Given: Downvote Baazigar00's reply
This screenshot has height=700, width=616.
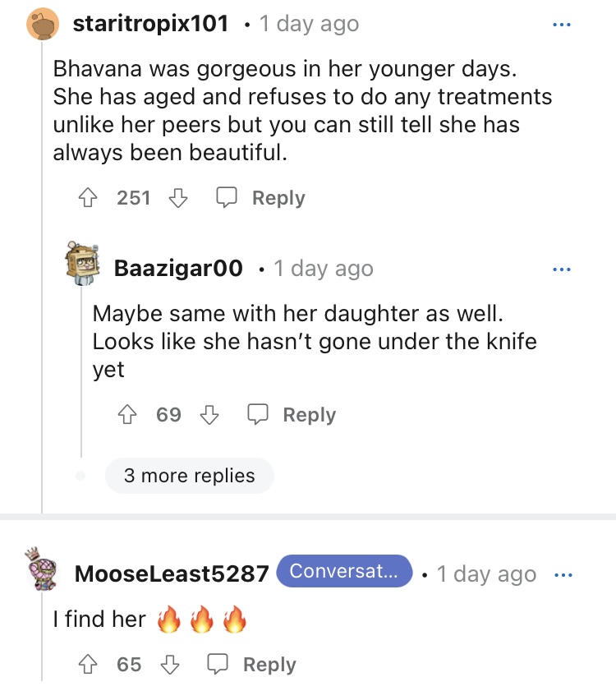Looking at the screenshot, I should pyautogui.click(x=209, y=415).
